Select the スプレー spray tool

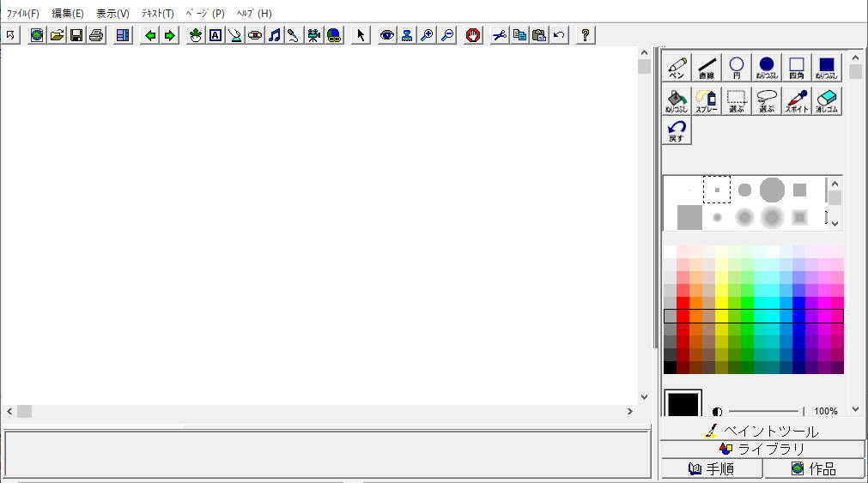coord(707,100)
